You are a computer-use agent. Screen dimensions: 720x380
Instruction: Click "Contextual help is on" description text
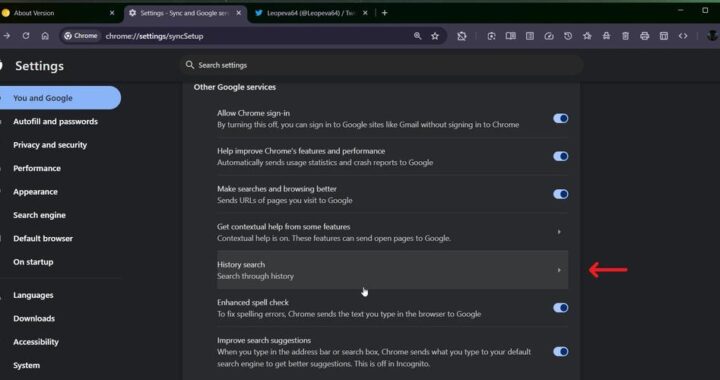tap(334, 238)
